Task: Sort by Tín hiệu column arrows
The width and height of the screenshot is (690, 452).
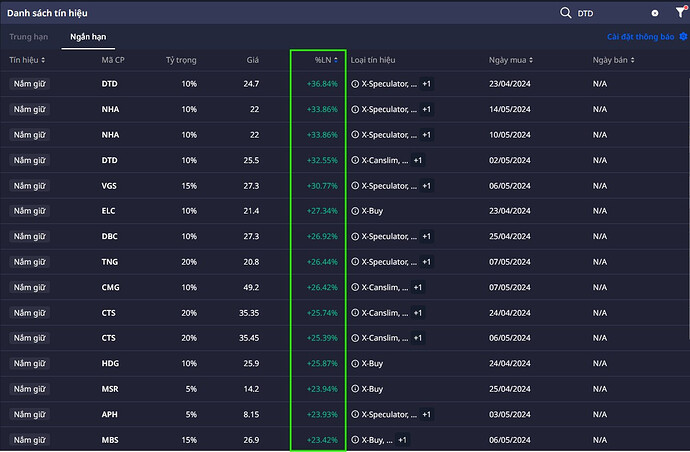Action: [43, 60]
